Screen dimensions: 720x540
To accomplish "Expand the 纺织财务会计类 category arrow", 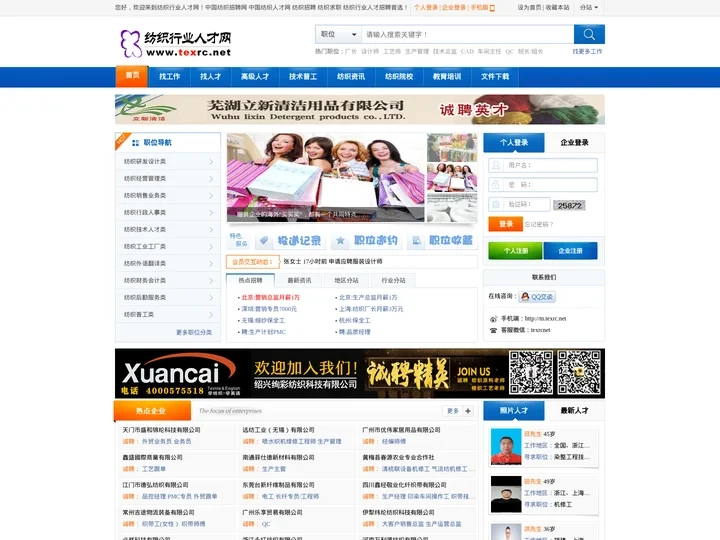I will click(x=211, y=281).
